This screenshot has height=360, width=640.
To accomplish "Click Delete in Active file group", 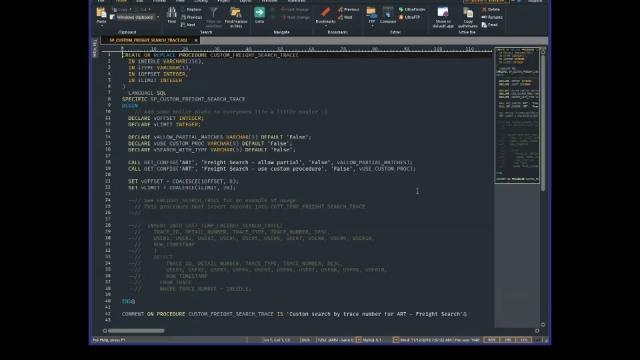I will (x=491, y=9).
